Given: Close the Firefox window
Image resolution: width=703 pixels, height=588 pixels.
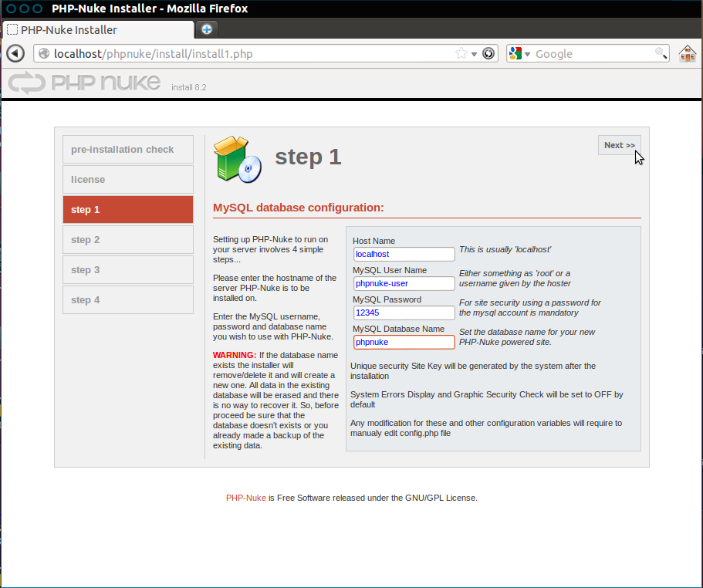Looking at the screenshot, I should point(12,8).
